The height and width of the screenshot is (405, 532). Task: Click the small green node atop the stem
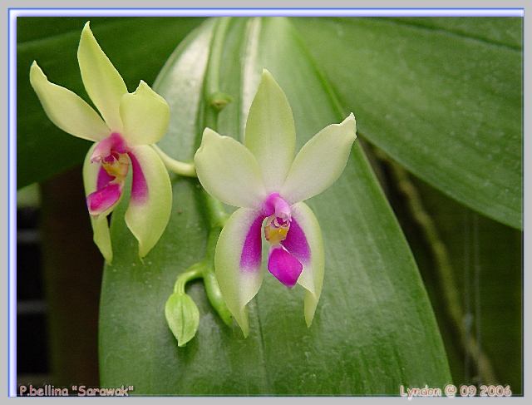[x=219, y=101]
